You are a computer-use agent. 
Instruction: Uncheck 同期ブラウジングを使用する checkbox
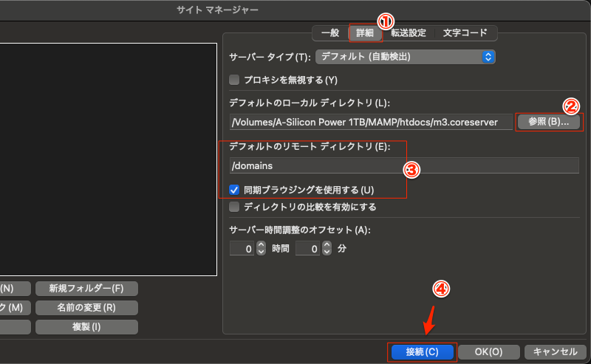click(235, 190)
